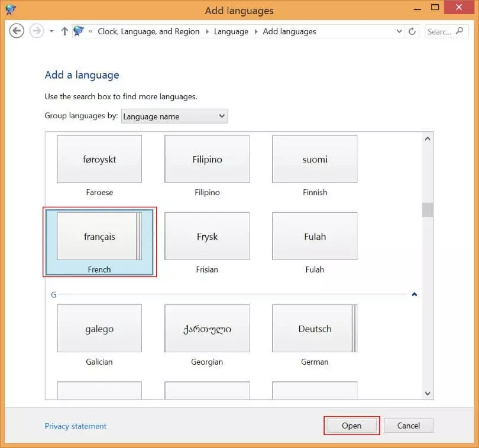Viewport: 479px width, 448px height.
Task: Select Clock, Language, and Region breadcrumb
Action: 148,31
